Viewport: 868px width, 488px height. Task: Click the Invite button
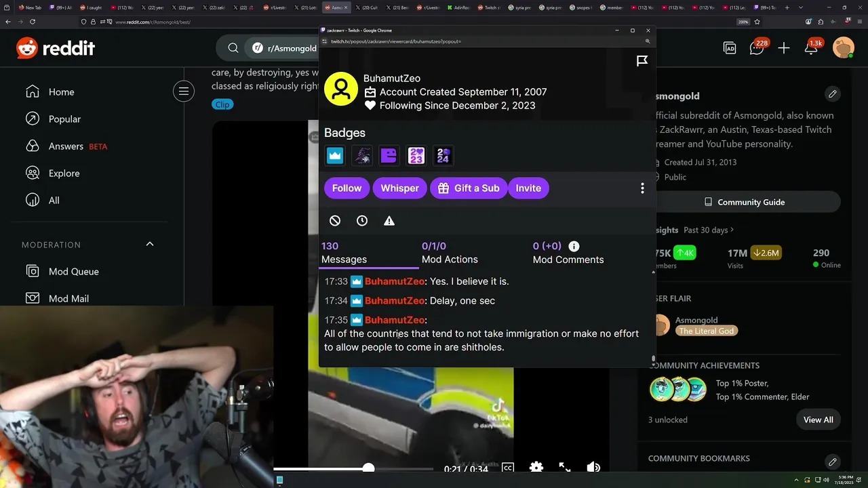[528, 188]
